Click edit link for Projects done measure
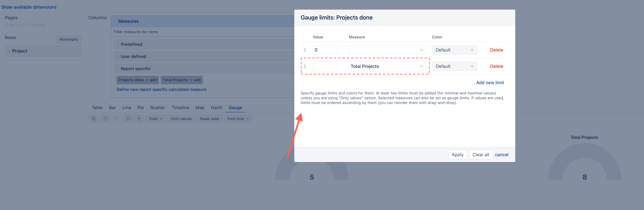Image resolution: width=644 pixels, height=210 pixels. coord(153,80)
